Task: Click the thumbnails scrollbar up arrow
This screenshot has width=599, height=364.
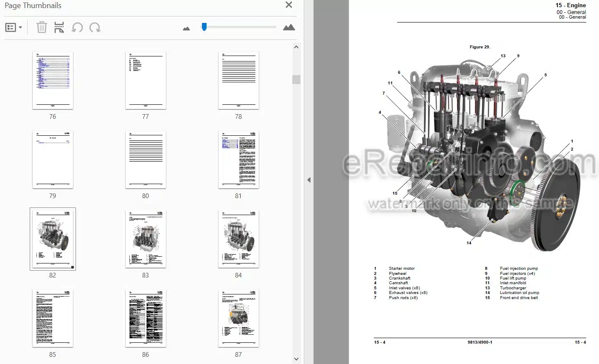Action: [296, 47]
